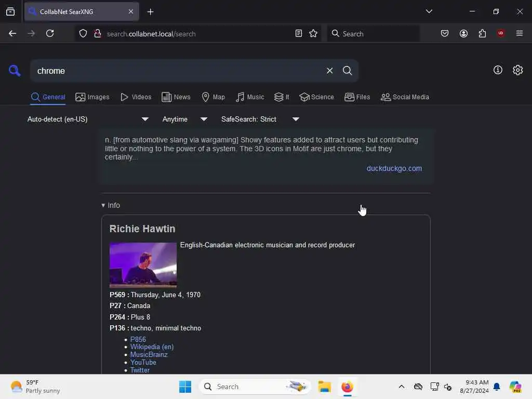
Task: Click the Richie Hawtin photo thumbnail
Action: pyautogui.click(x=143, y=264)
